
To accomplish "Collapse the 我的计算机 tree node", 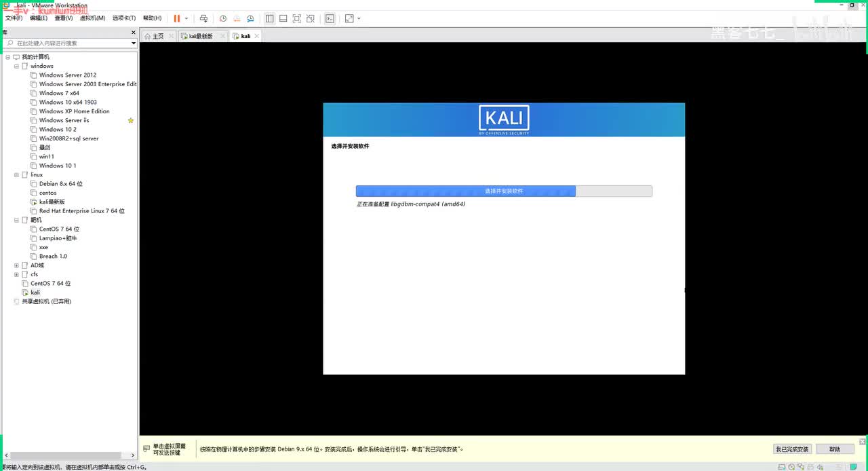I will 7,57.
